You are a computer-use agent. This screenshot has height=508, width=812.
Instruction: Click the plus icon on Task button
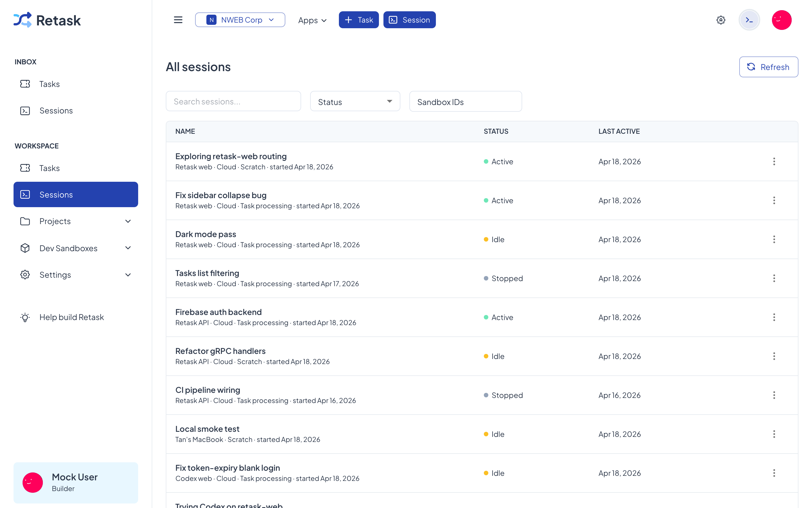click(x=348, y=20)
